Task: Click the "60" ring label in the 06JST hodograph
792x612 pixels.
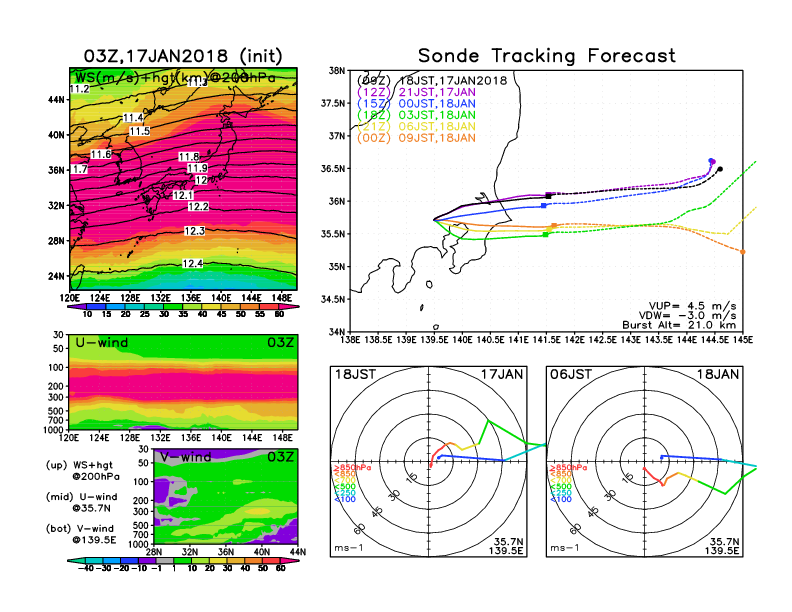Action: click(576, 529)
